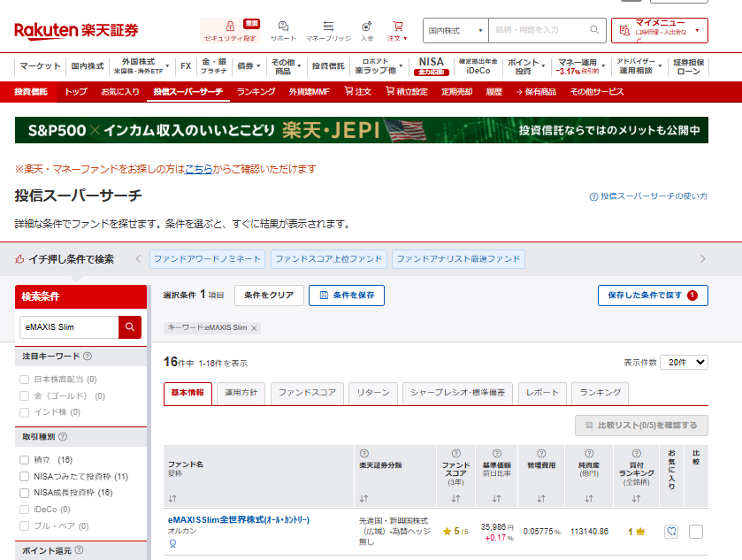Open eMAXIS Slim 全世界株式 fund link
Screen dimensions: 742x560
[x=239, y=520]
